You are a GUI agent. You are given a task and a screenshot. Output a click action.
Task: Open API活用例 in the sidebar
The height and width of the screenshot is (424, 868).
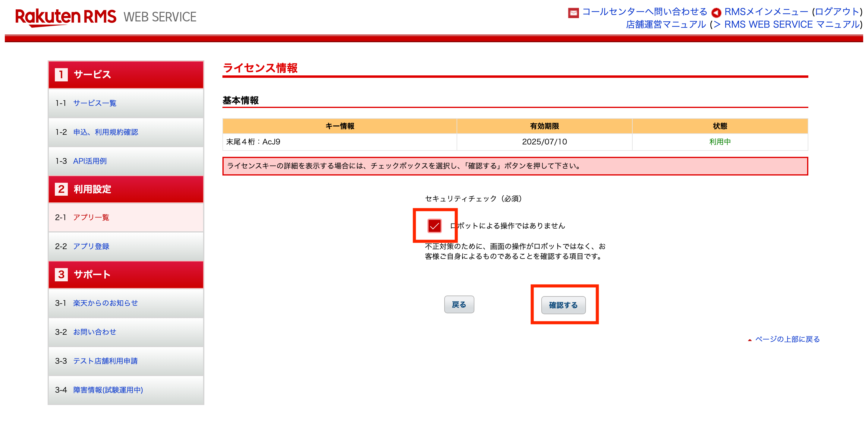(90, 161)
